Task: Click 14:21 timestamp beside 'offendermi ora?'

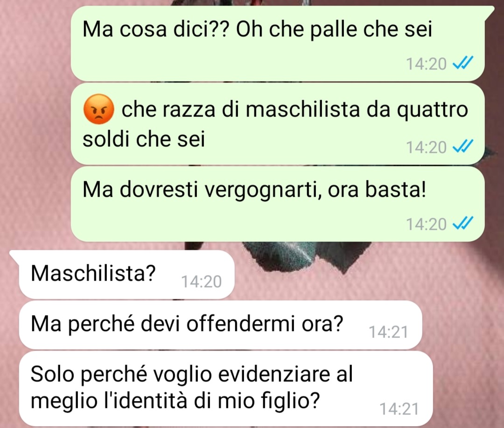Action: tap(389, 331)
